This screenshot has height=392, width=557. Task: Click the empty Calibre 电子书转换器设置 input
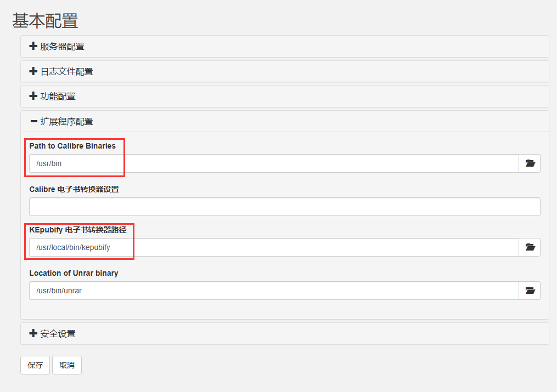coord(284,207)
